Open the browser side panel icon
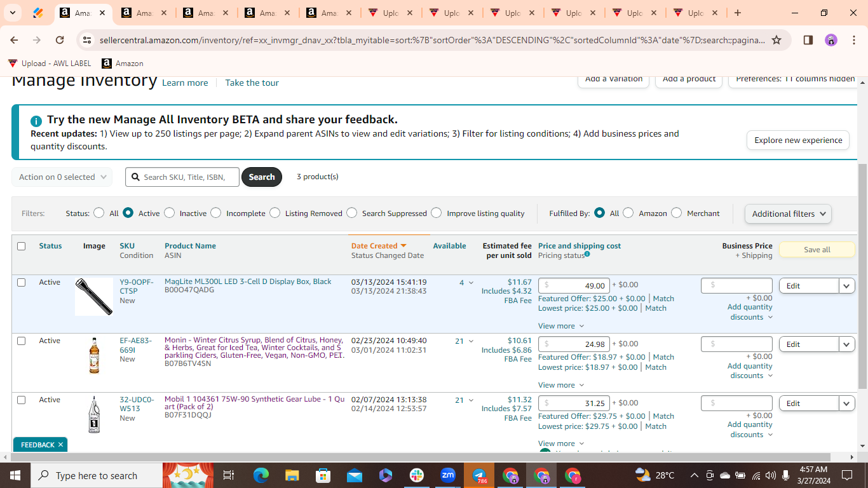 808,40
